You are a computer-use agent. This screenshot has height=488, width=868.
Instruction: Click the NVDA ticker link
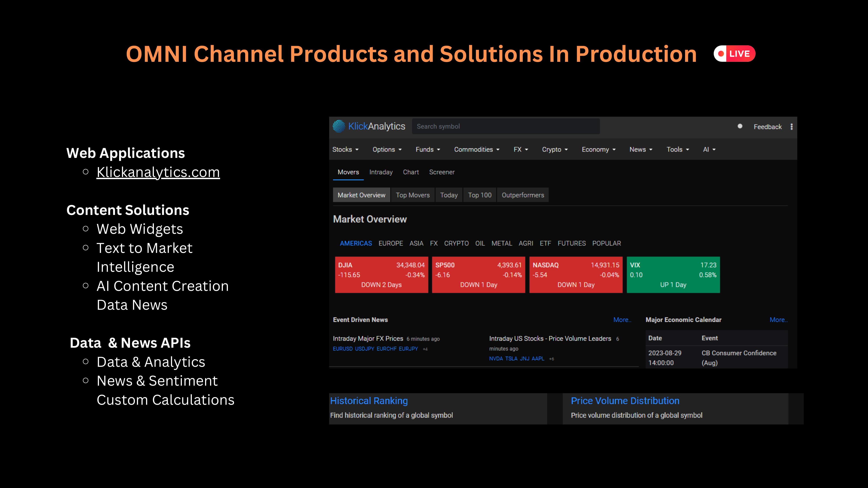tap(496, 359)
